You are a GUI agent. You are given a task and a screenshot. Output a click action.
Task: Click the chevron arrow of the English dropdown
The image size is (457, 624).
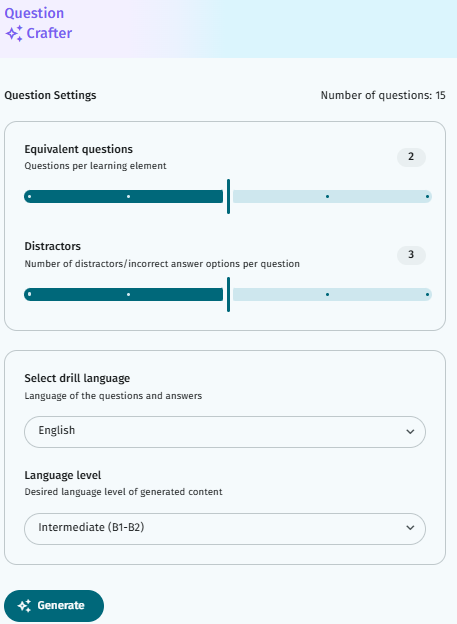pos(410,432)
